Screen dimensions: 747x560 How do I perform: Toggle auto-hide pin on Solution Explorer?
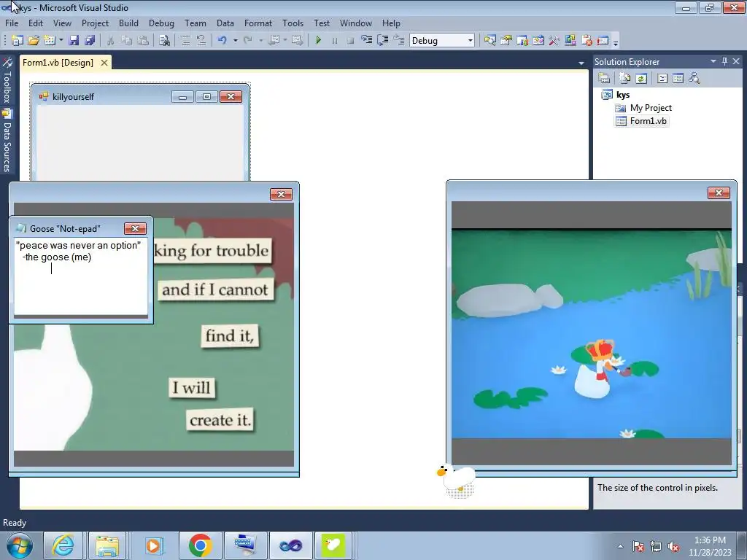(x=724, y=61)
